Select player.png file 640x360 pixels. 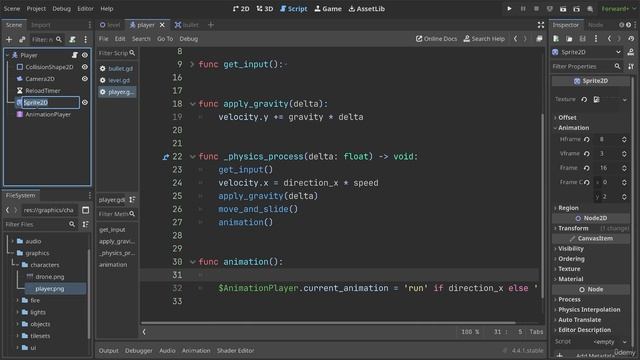pyautogui.click(x=50, y=289)
